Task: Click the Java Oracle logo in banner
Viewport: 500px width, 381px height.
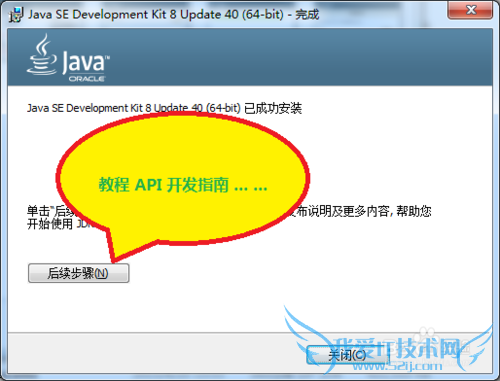Action: 68,58
